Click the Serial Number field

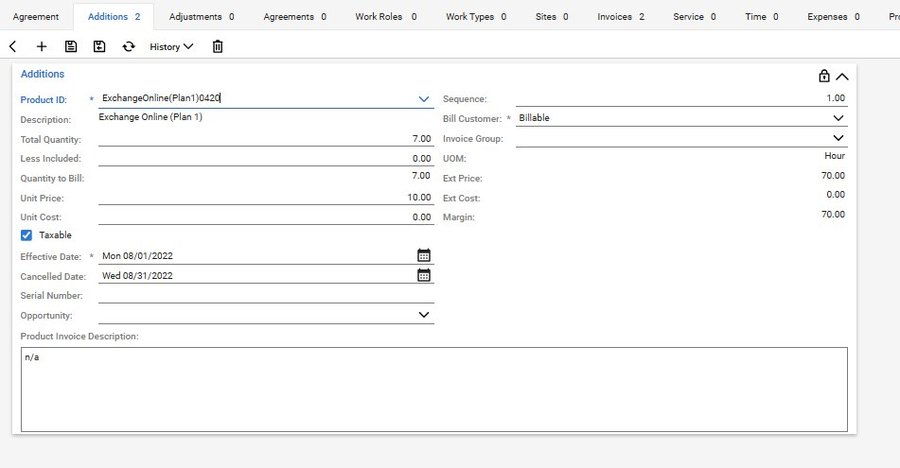(x=266, y=295)
